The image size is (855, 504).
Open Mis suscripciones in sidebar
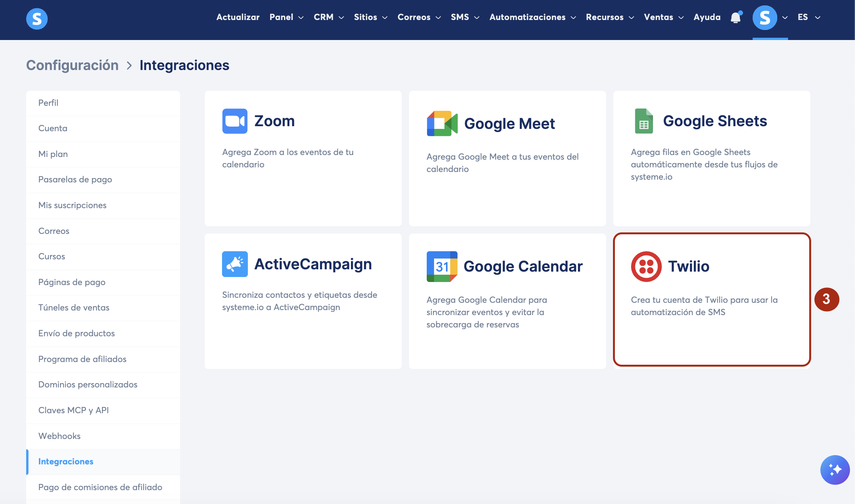point(103,205)
